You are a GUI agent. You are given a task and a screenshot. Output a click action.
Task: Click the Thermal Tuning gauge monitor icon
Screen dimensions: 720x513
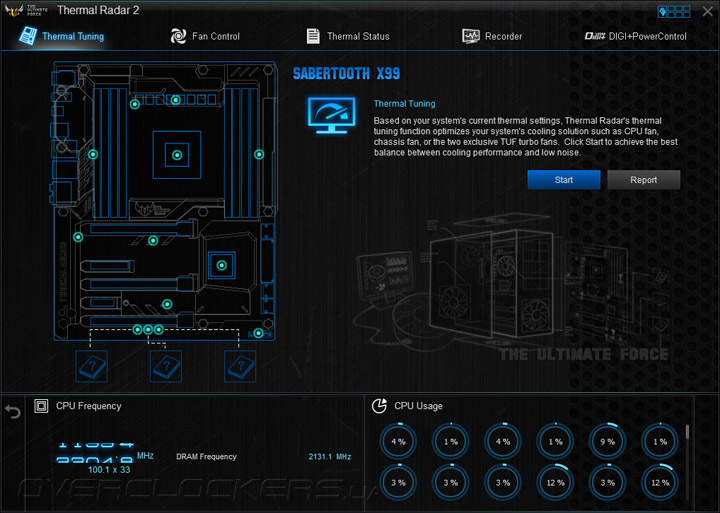(332, 115)
